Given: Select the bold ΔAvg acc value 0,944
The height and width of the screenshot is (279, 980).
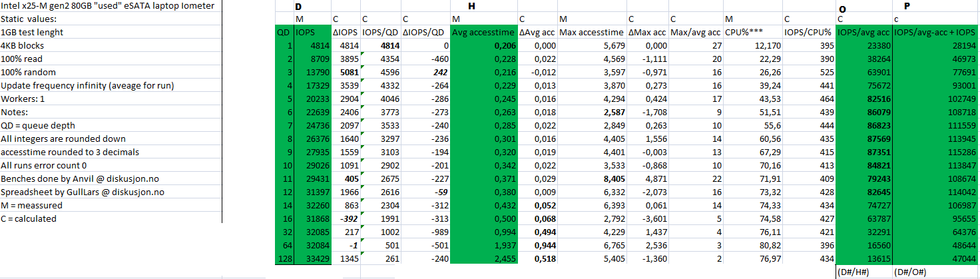Looking at the screenshot, I should [x=545, y=245].
